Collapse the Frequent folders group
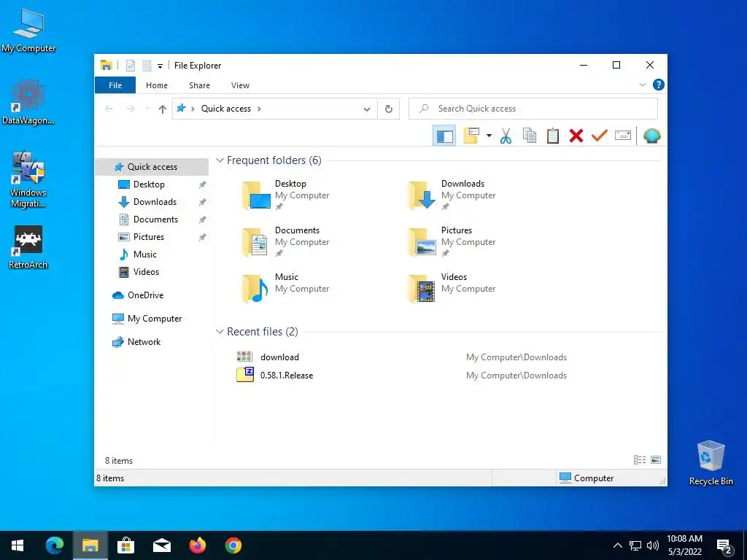 click(x=220, y=160)
